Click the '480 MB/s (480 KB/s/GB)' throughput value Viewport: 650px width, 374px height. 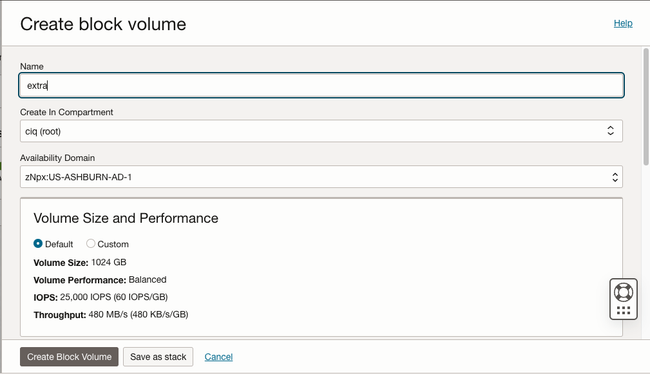pyautogui.click(x=138, y=314)
